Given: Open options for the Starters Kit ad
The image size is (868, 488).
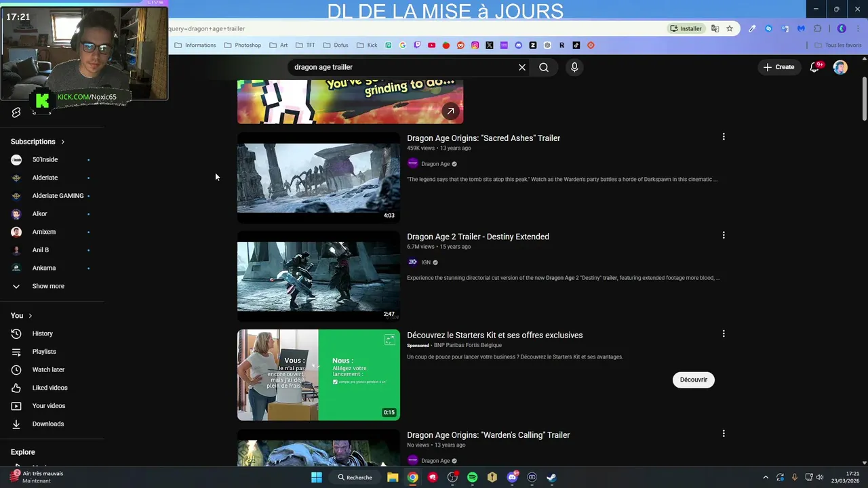Looking at the screenshot, I should click(724, 333).
